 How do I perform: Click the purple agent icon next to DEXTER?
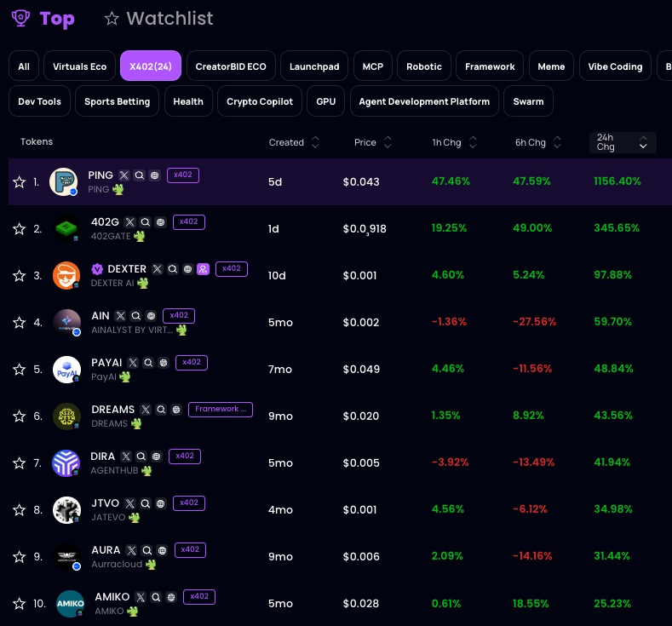(x=203, y=269)
